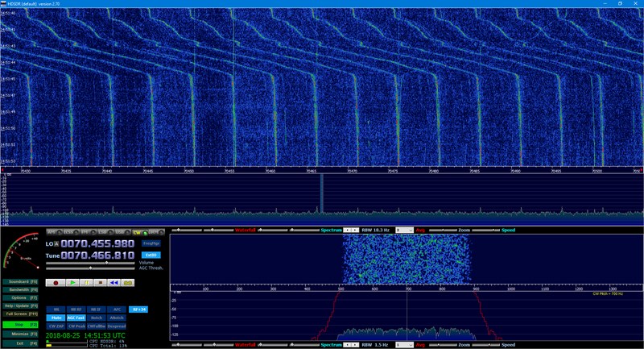644x349 pixels.
Task: Click the "14:51:53 UTC" clock text
Action: [105, 335]
